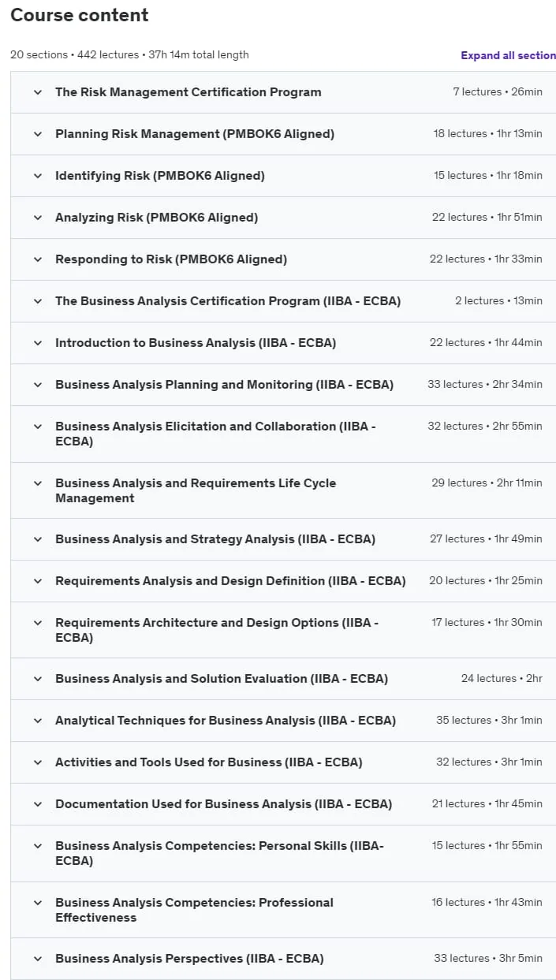Expand Business Analysis and Strategy Analysis chevron
The height and width of the screenshot is (980, 556).
37,539
